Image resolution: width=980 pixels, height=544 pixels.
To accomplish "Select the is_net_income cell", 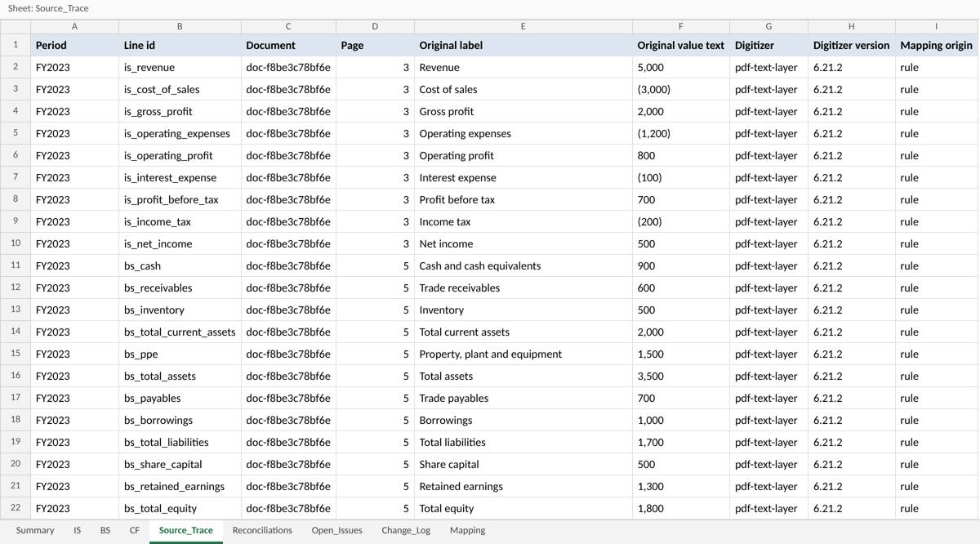I will coord(180,243).
